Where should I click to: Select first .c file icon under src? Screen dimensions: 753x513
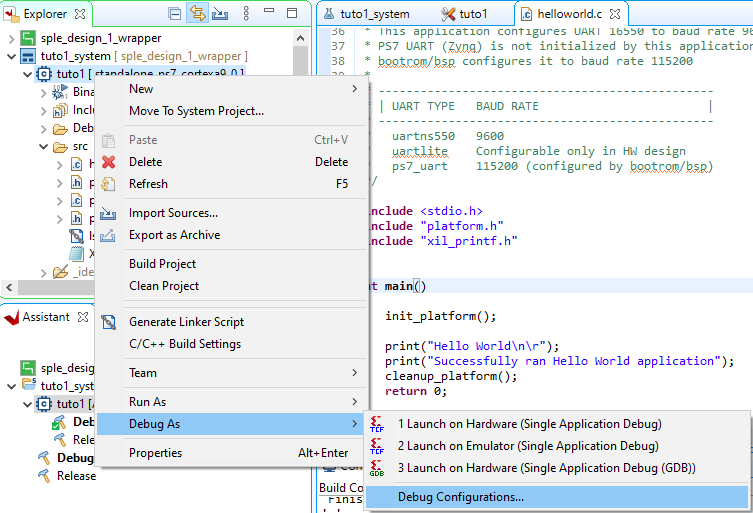pyautogui.click(x=76, y=164)
